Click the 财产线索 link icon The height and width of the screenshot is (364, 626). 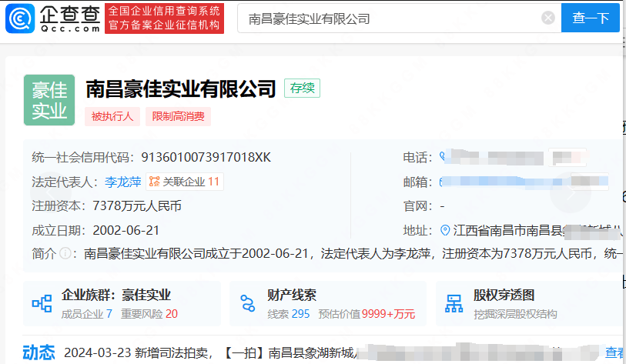248,304
